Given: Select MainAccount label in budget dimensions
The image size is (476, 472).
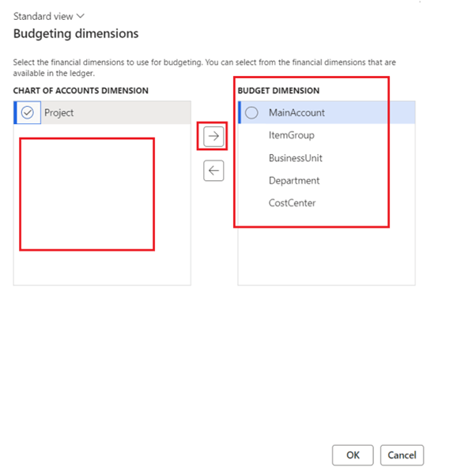Looking at the screenshot, I should click(x=297, y=113).
